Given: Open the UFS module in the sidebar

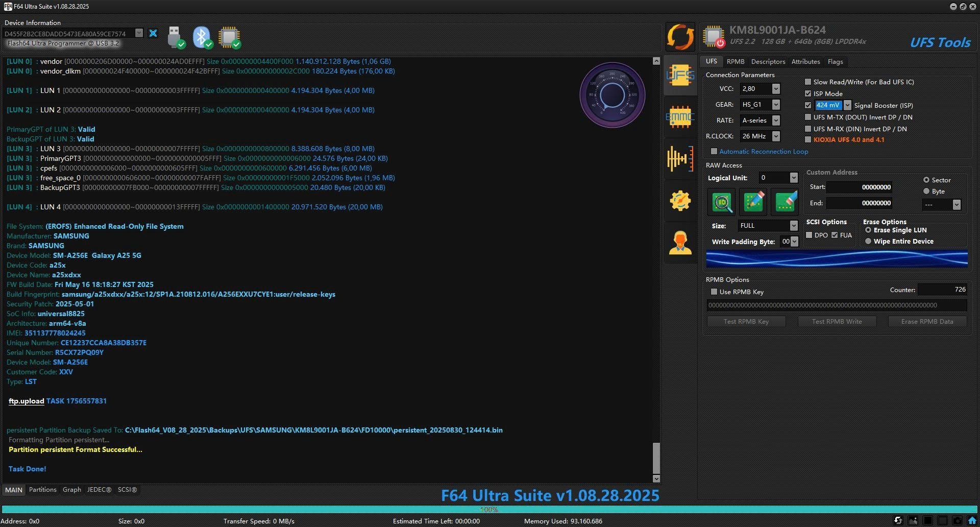Looking at the screenshot, I should click(680, 76).
